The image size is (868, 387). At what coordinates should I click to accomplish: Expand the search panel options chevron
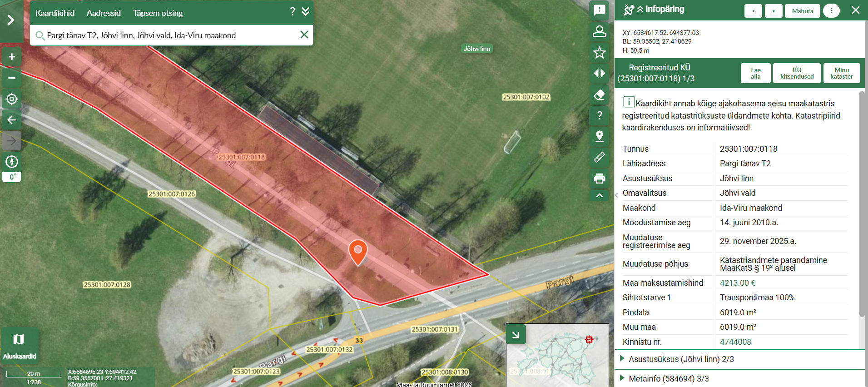tap(306, 12)
